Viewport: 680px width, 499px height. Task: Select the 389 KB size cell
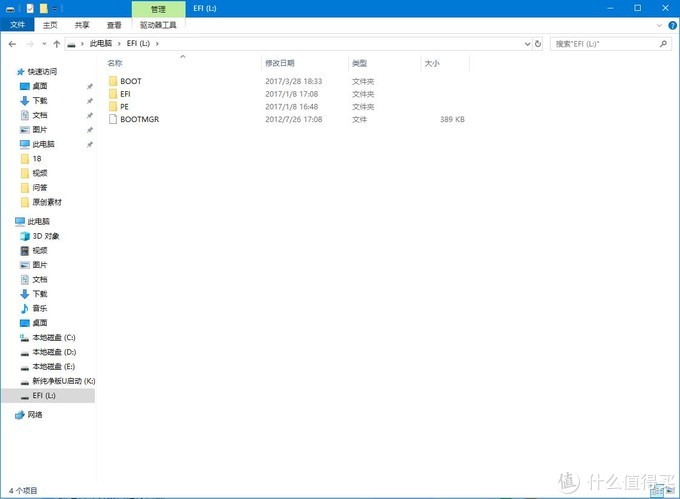tap(452, 119)
